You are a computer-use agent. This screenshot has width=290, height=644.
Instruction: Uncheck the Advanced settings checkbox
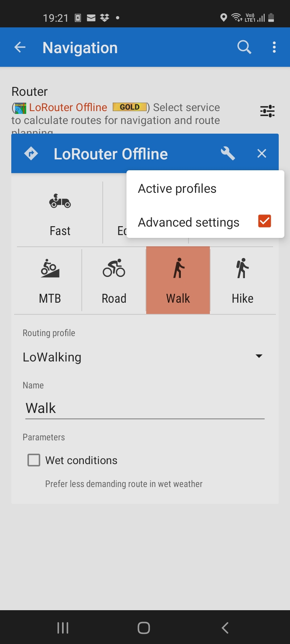(x=265, y=221)
